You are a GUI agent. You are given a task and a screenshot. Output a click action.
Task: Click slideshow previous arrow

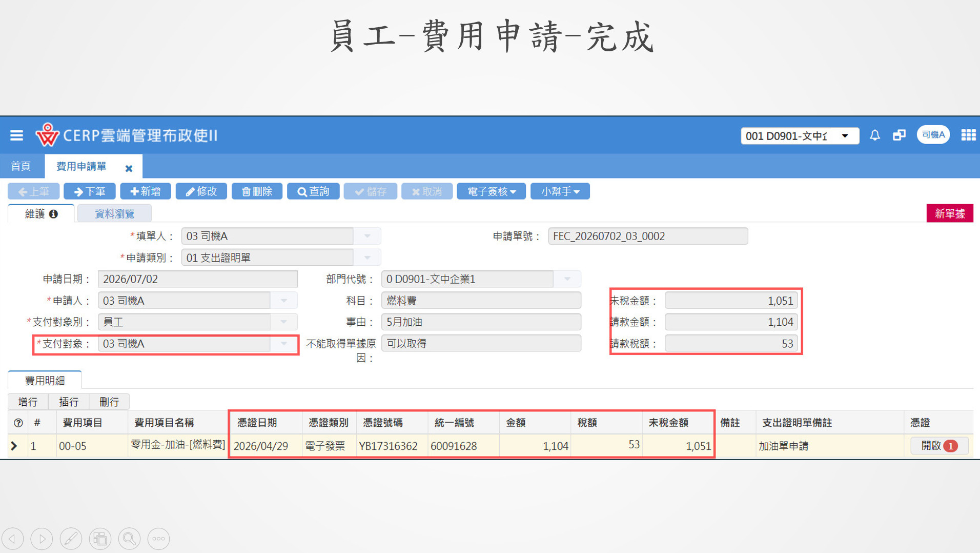[x=13, y=539]
